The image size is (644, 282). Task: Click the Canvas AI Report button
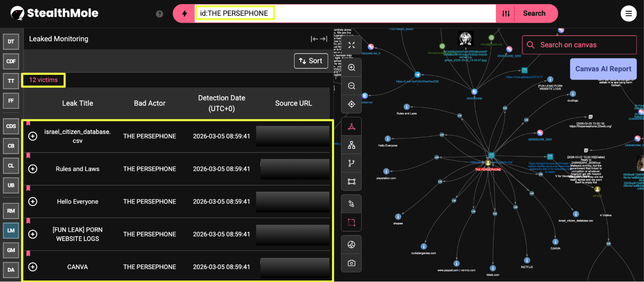click(603, 69)
